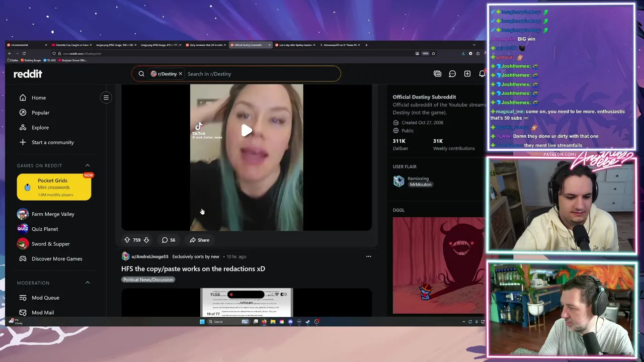Screen dimensions: 644x362
Task: Open a new browser tab
Action: click(x=366, y=45)
